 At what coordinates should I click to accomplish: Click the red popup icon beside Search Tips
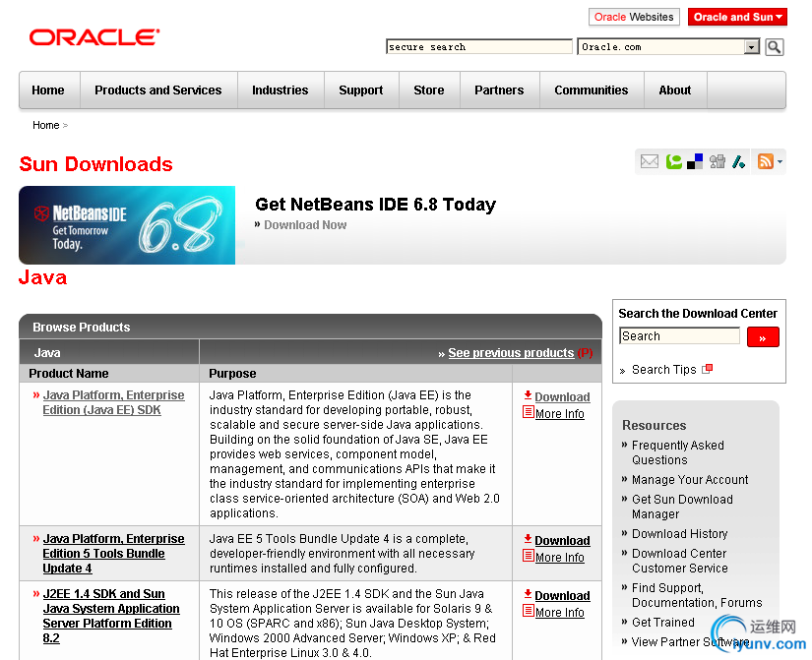[x=708, y=369]
